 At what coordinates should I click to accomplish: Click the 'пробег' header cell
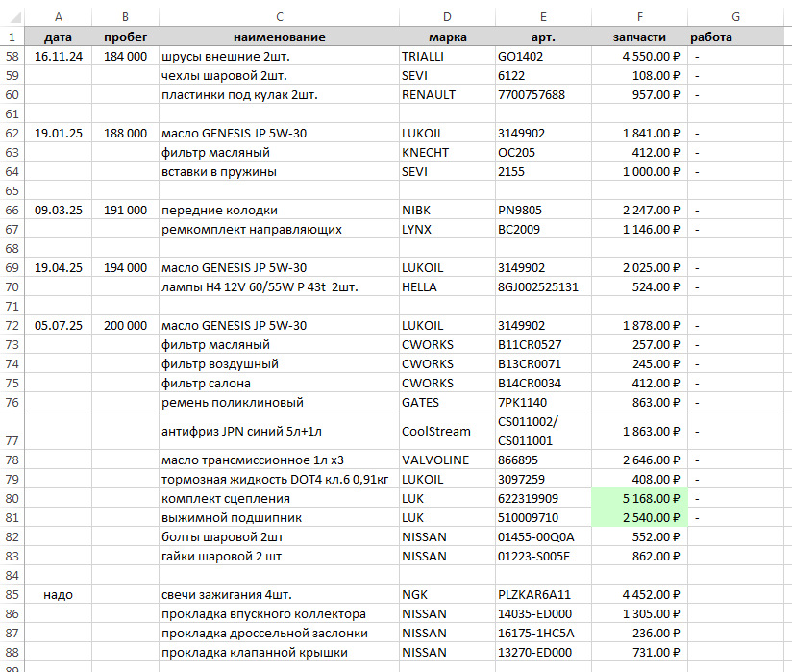pyautogui.click(x=125, y=37)
